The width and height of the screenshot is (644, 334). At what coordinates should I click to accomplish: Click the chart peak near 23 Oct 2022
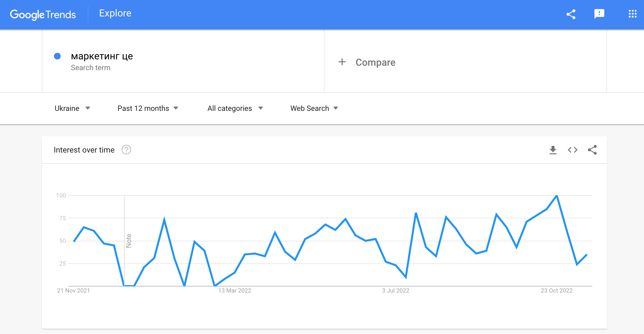tap(557, 196)
